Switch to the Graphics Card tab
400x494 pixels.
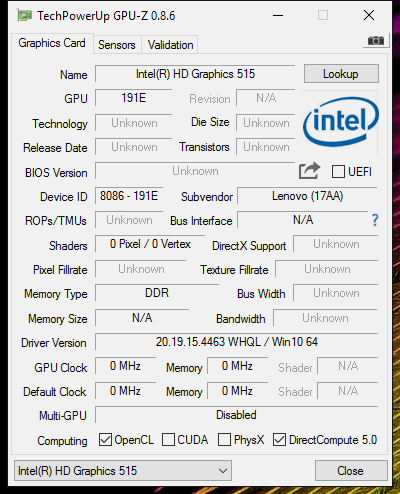pos(52,43)
